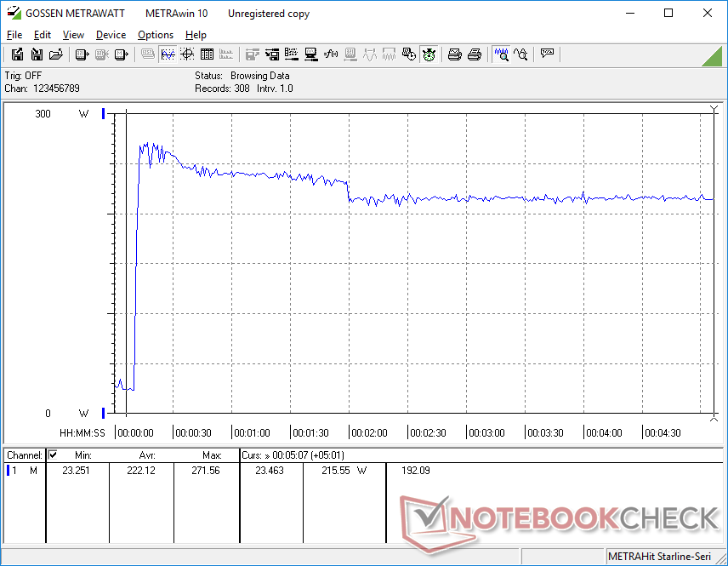
Task: Click METRAHit Starline-Seri status bar entry
Action: [659, 557]
